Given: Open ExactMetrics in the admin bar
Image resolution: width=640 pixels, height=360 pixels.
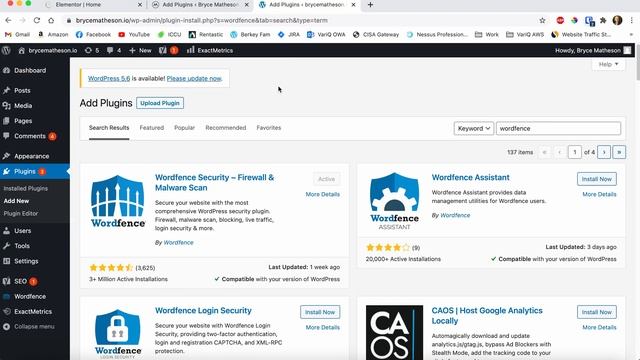Looking at the screenshot, I should (210, 50).
